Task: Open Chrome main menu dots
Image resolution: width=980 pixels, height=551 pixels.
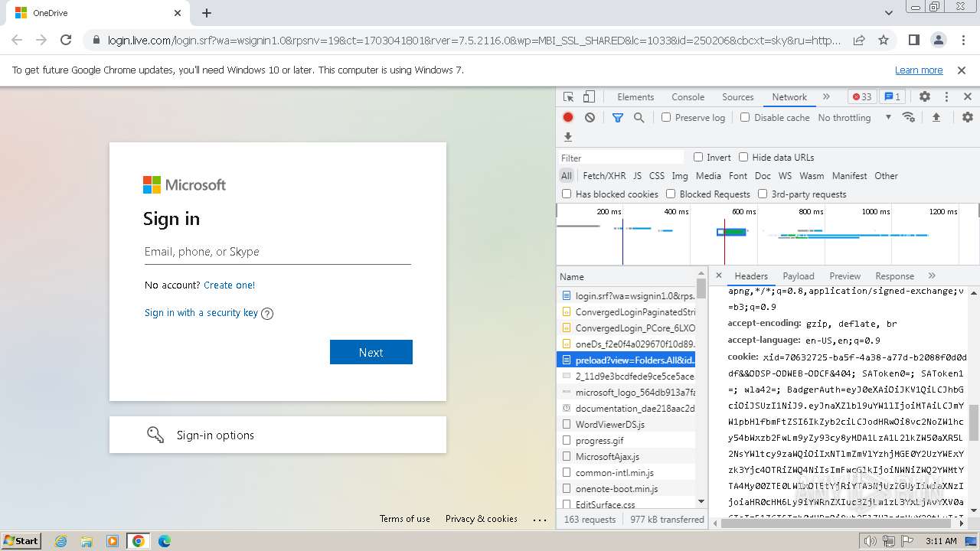Action: point(962,40)
